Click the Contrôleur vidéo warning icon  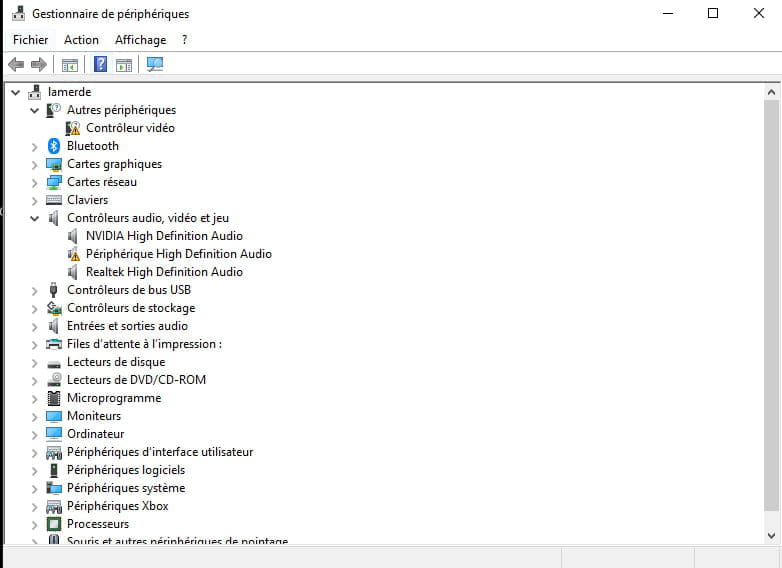tap(73, 128)
